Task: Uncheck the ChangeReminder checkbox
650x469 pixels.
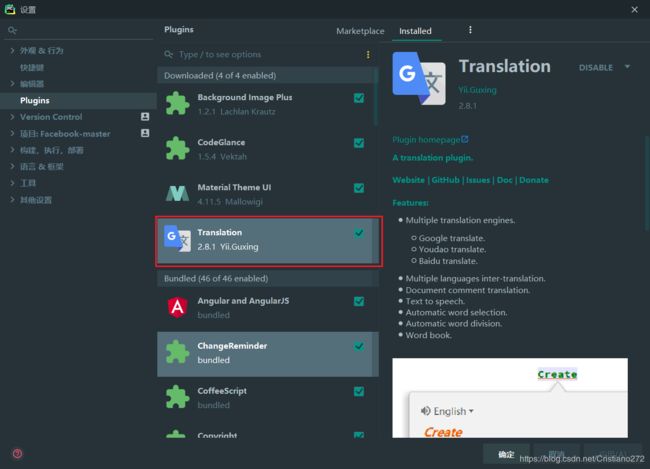Action: 359,346
